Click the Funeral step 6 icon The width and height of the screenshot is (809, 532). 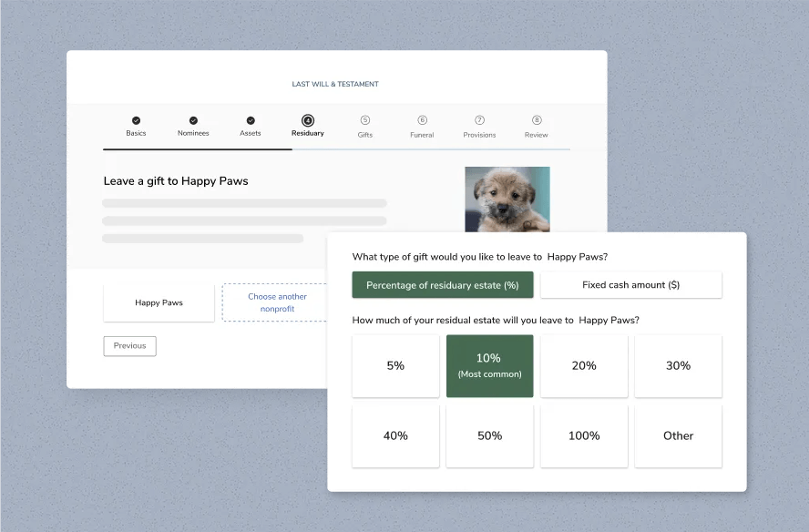422,120
